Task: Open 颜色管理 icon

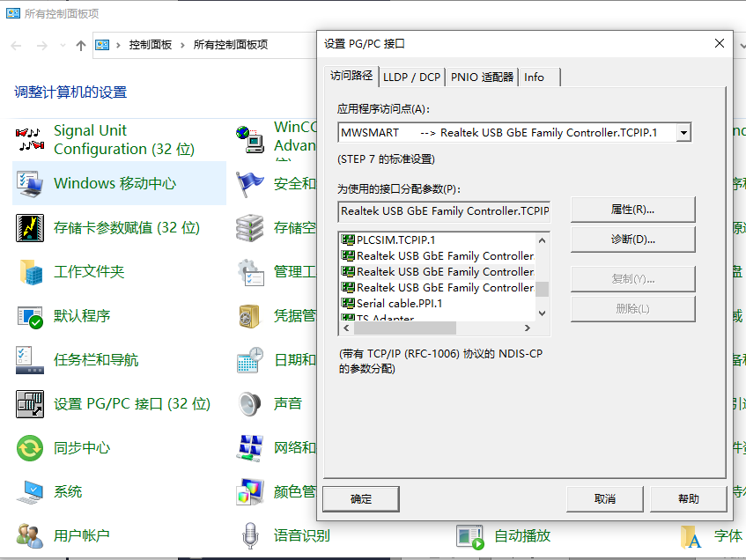Action: pos(250,492)
